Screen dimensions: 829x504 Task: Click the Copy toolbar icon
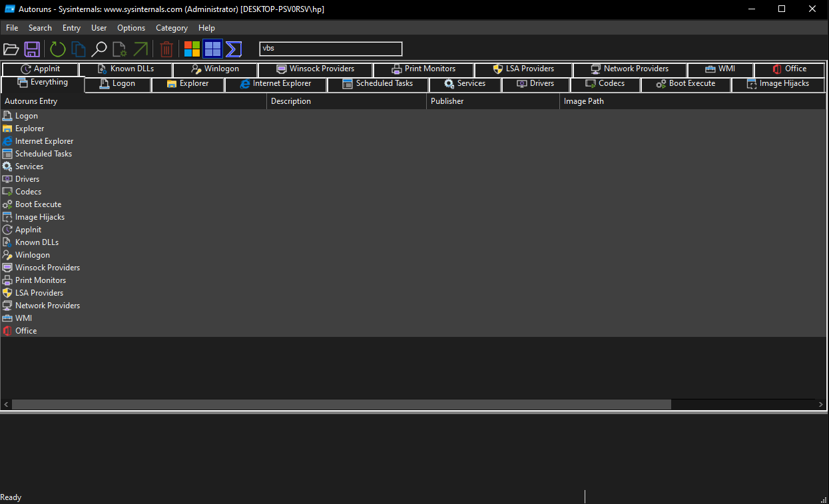(x=79, y=49)
